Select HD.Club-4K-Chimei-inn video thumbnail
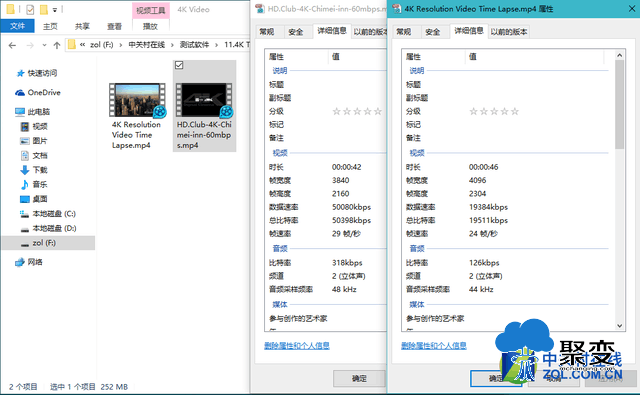This screenshot has height=395, width=640. pos(204,100)
